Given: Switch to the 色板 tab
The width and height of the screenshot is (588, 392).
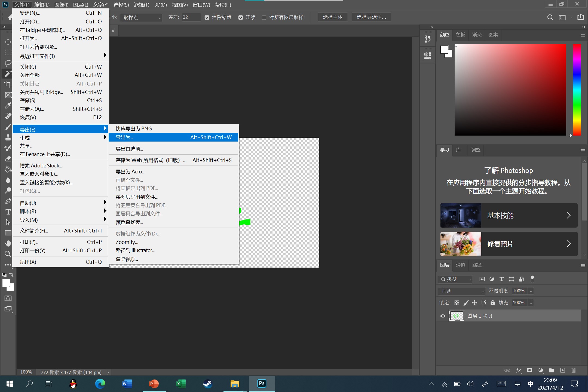Looking at the screenshot, I should tap(461, 35).
